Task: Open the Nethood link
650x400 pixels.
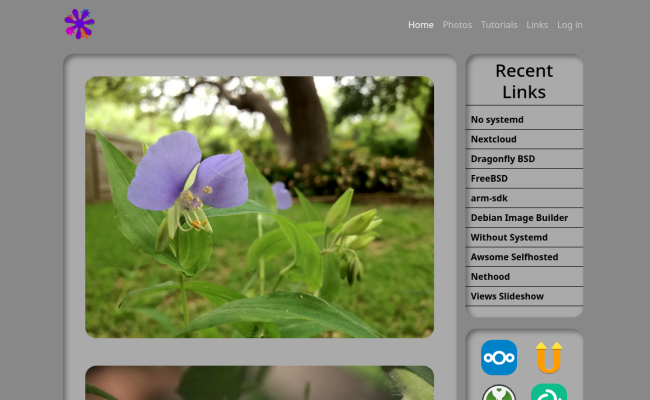Action: click(490, 276)
